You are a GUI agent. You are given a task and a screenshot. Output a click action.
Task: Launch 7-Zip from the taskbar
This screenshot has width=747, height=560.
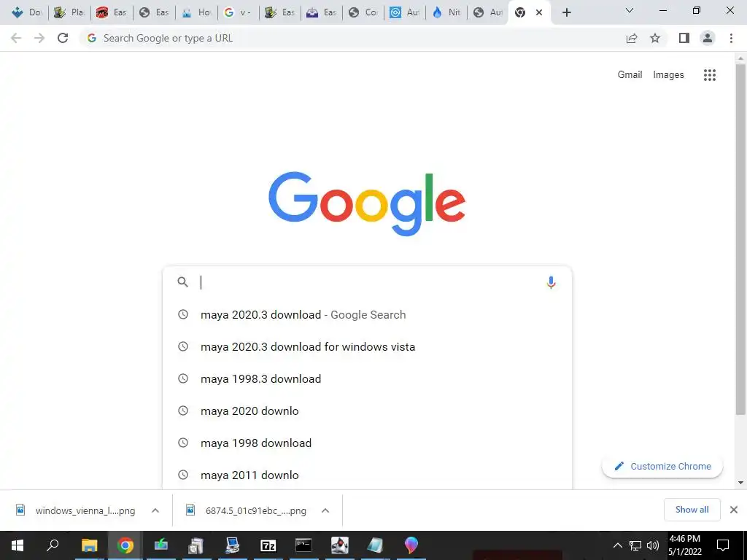(x=268, y=545)
